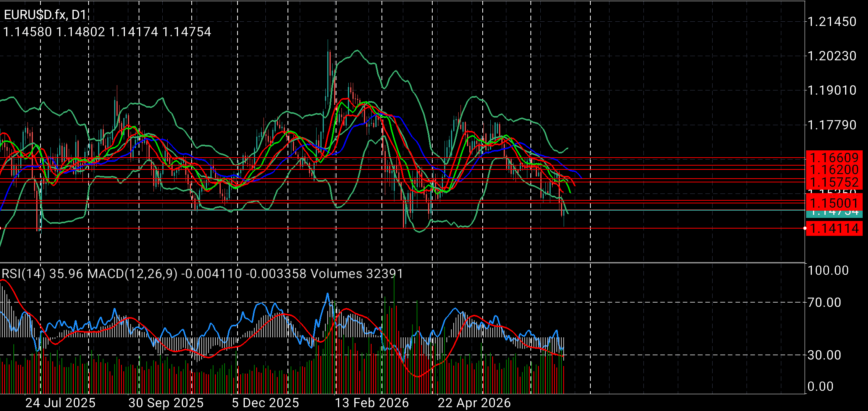Image resolution: width=868 pixels, height=411 pixels.
Task: Tap the 1.17790 price axis label
Action: (832, 125)
